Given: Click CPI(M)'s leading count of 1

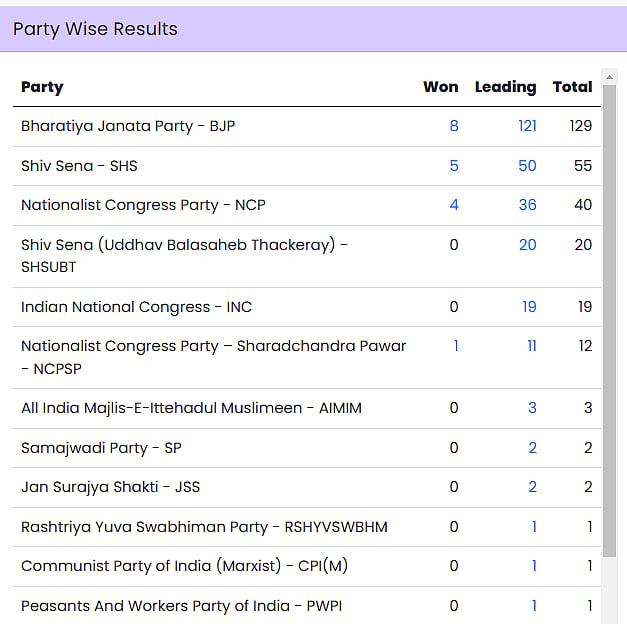Looking at the screenshot, I should pos(534,566).
